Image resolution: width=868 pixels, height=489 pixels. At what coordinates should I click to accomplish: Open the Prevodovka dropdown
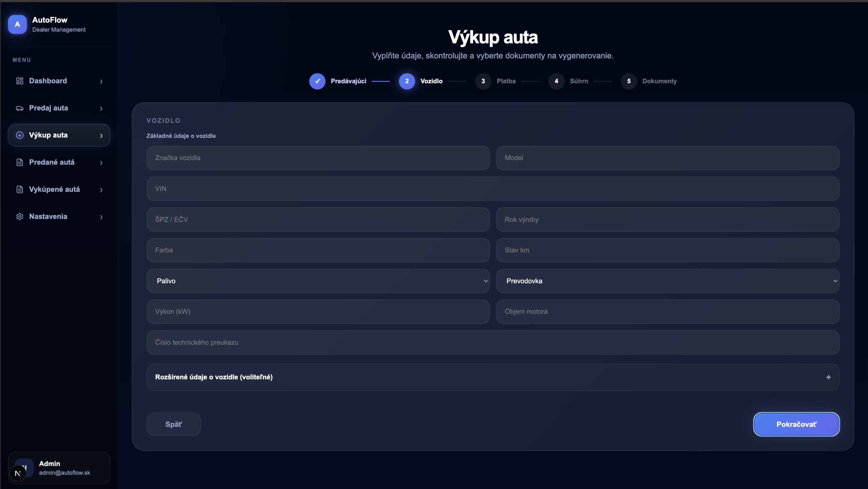pos(667,281)
